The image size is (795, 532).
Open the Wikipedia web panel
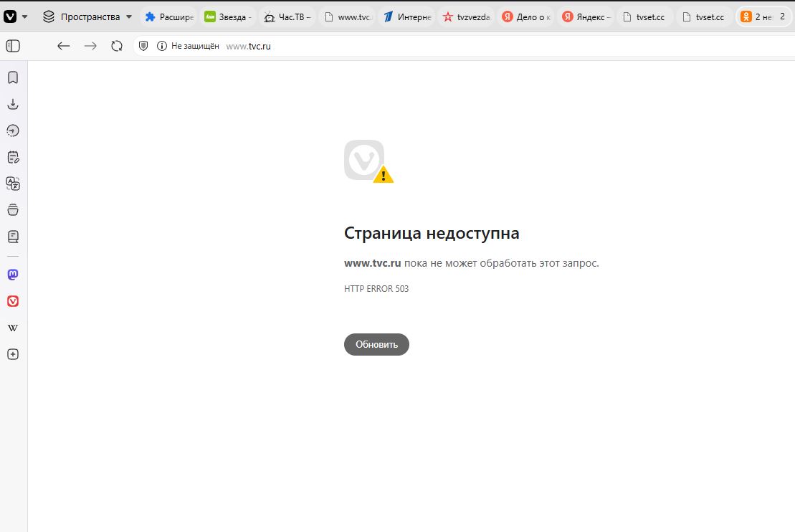coord(13,328)
